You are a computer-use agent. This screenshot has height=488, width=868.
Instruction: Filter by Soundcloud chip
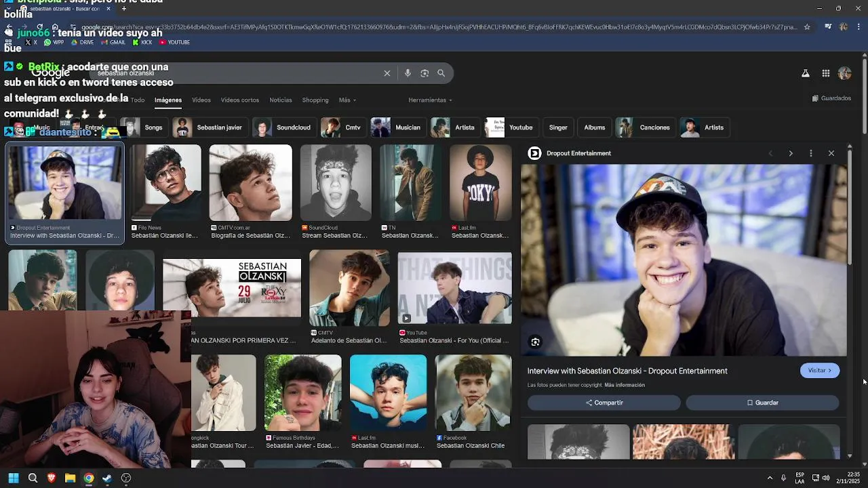pyautogui.click(x=283, y=127)
